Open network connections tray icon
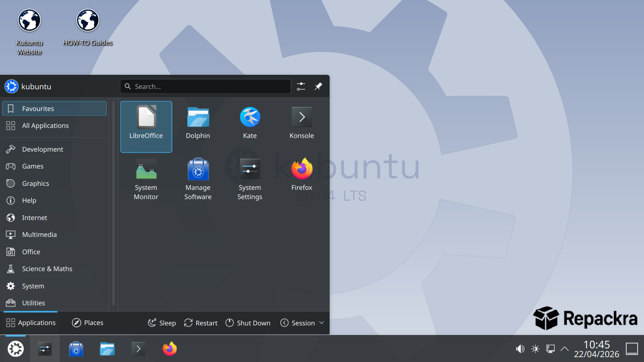This screenshot has height=362, width=644. click(550, 349)
